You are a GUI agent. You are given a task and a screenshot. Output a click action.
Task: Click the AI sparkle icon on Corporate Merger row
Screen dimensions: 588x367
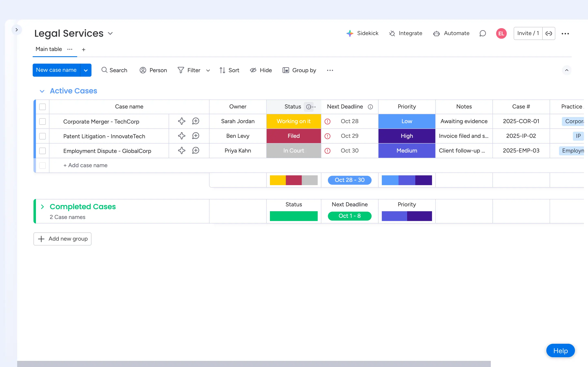click(182, 121)
